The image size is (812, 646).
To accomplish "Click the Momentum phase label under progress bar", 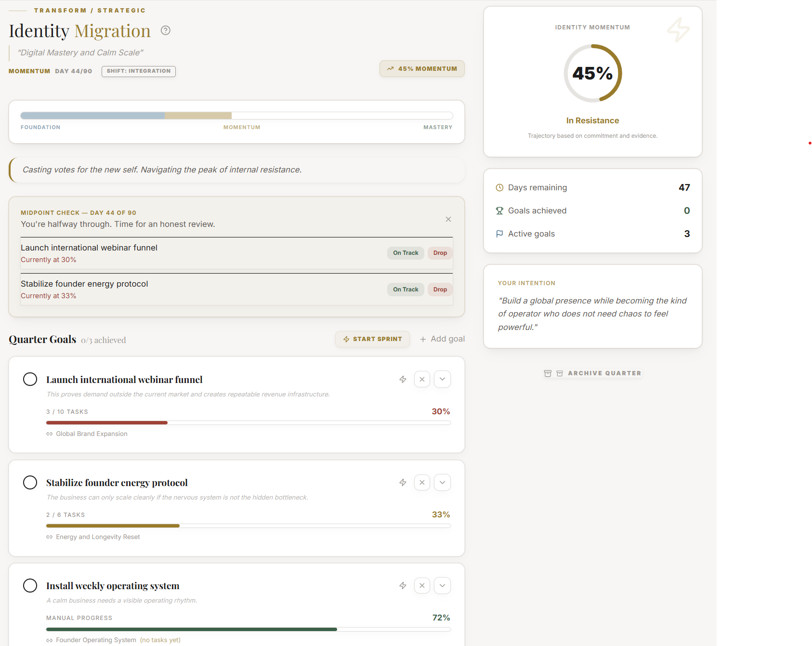I will (x=242, y=127).
